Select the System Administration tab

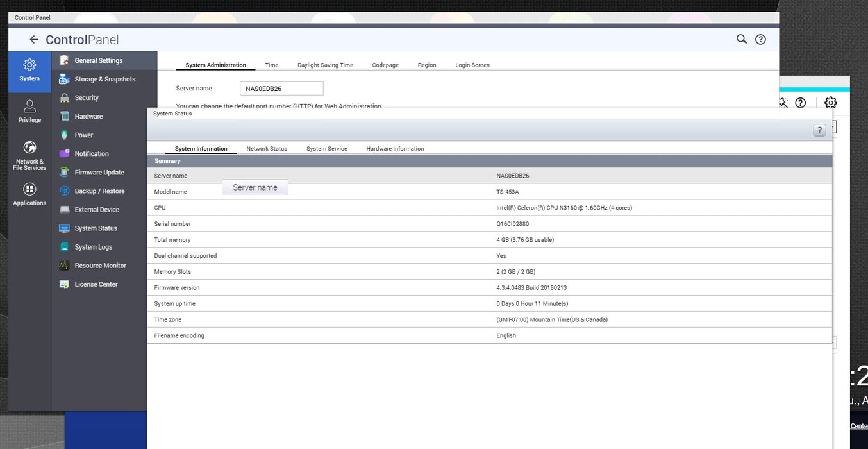[x=215, y=65]
